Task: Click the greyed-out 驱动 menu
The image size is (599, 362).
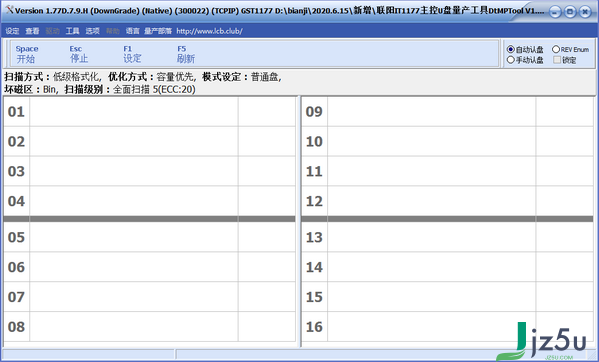Action: 52,31
